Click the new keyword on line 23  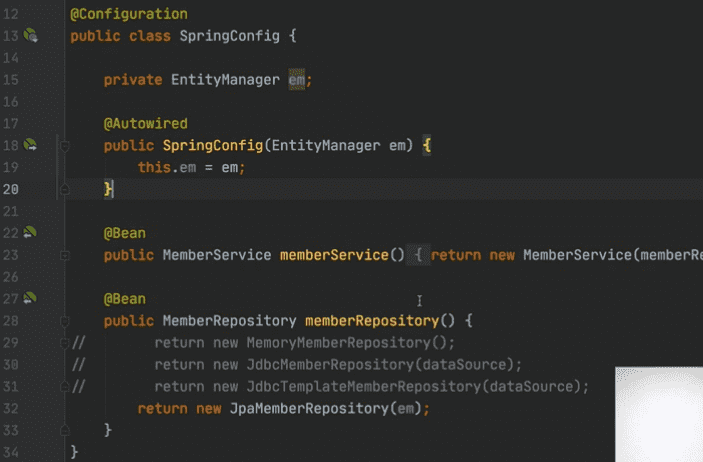click(x=502, y=255)
